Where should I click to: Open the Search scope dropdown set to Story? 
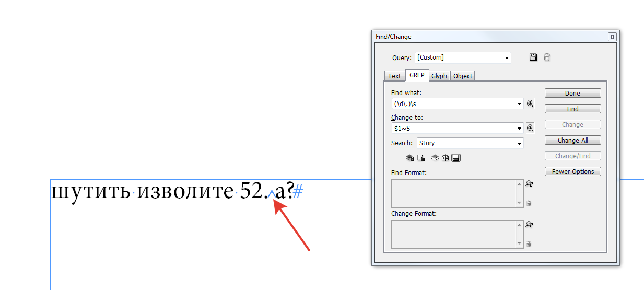click(470, 143)
